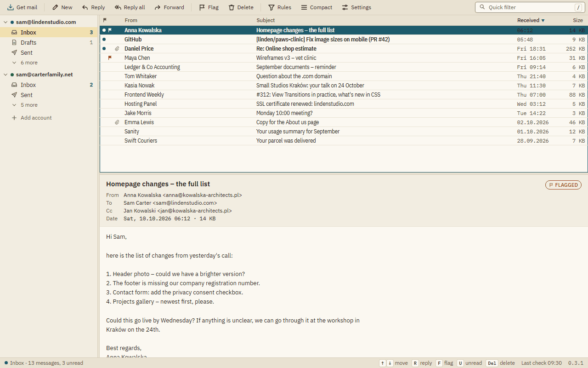The width and height of the screenshot is (588, 368).
Task: Collapse the sam@carterfamily.net account
Action: pos(6,75)
